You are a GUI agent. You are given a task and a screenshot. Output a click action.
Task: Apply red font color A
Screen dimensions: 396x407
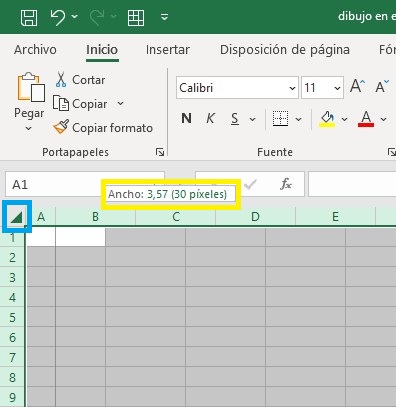click(366, 119)
